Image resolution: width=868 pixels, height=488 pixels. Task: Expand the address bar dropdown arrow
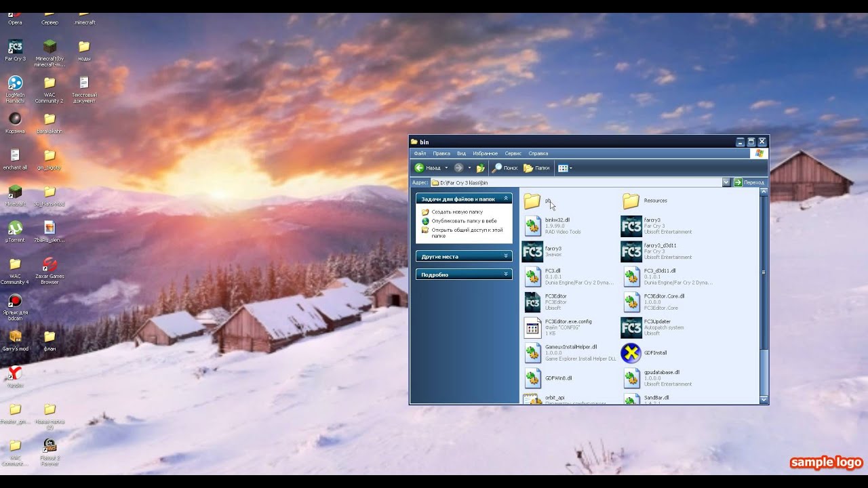coord(726,182)
